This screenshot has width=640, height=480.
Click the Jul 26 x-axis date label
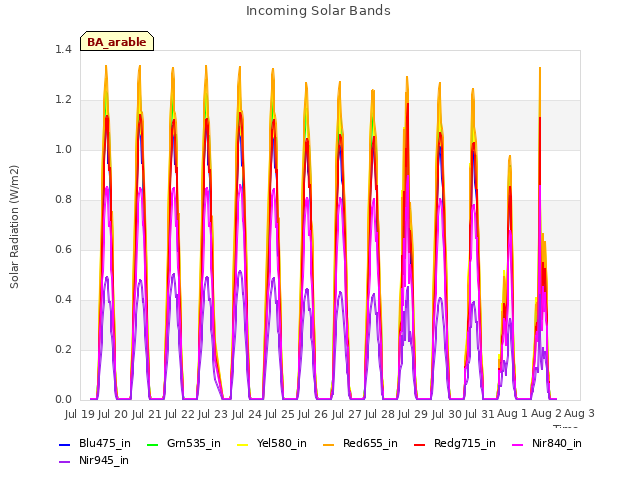click(313, 414)
